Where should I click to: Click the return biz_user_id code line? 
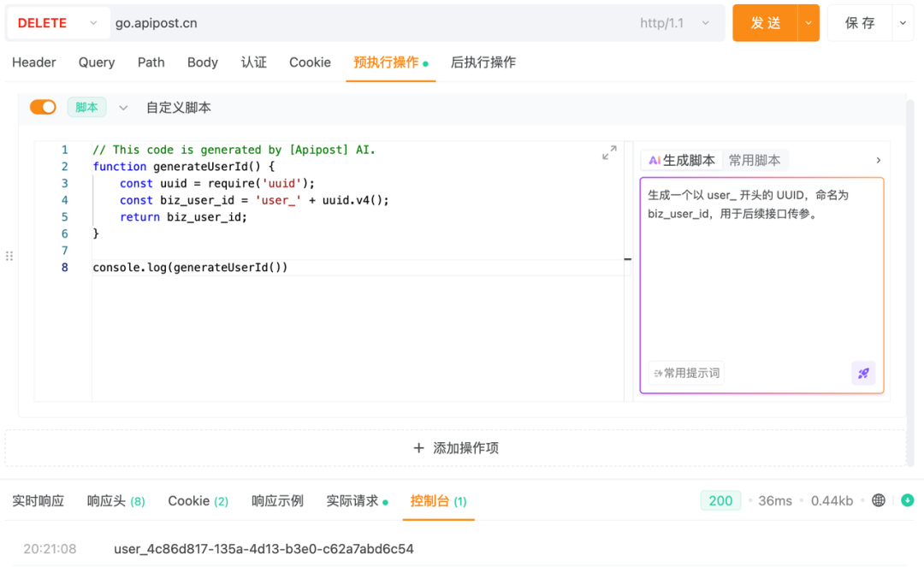[183, 217]
